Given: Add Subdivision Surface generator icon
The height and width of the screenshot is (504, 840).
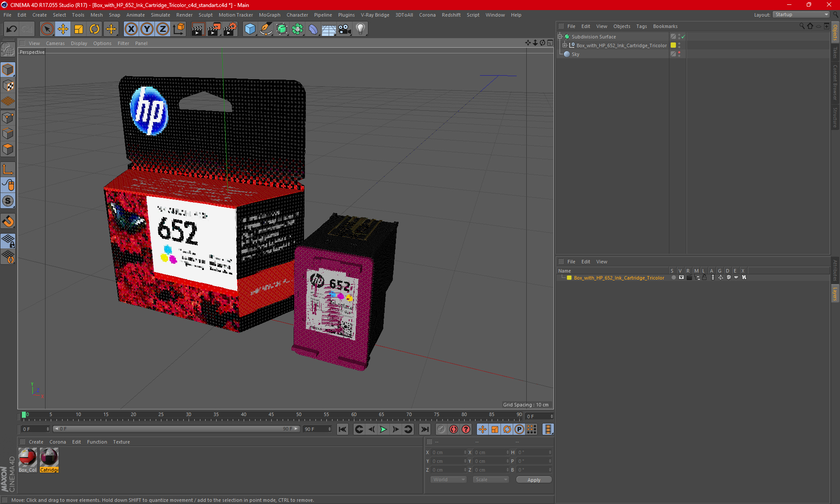Looking at the screenshot, I should click(x=282, y=29).
